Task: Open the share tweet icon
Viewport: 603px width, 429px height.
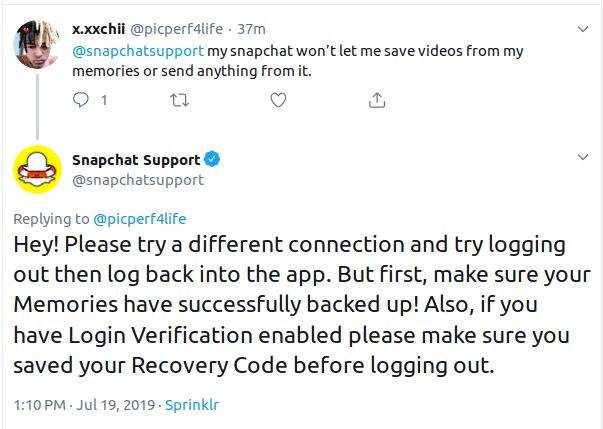Action: [377, 100]
